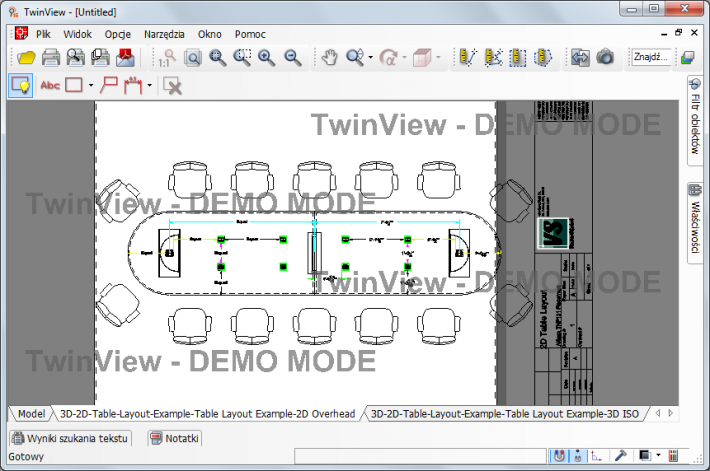Viewport: 710px width, 471px height.
Task: Select the measure distance ruler tool
Action: coord(468,58)
